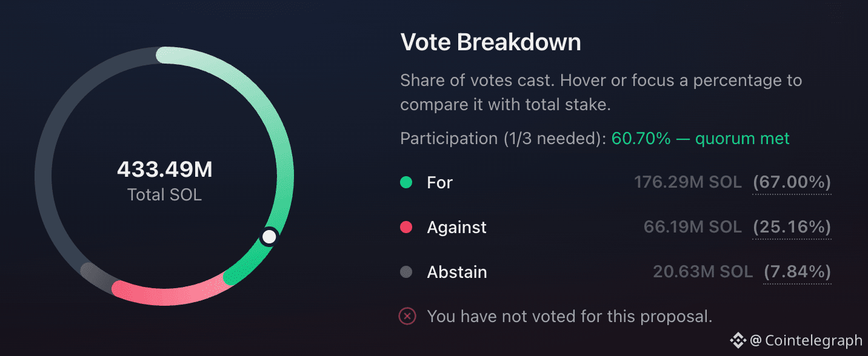Click the red X not-voted icon
Screen dimensions: 868x356
[x=407, y=316]
